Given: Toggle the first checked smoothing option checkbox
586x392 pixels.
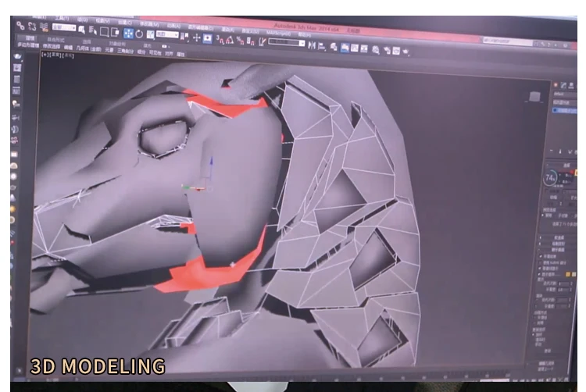Looking at the screenshot, I should [541, 256].
